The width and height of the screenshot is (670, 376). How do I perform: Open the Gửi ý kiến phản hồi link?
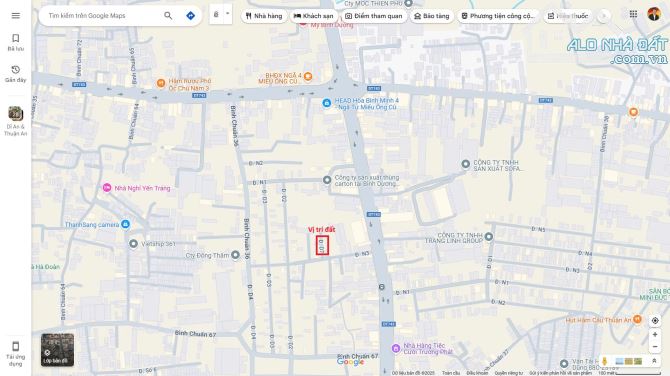click(x=560, y=373)
